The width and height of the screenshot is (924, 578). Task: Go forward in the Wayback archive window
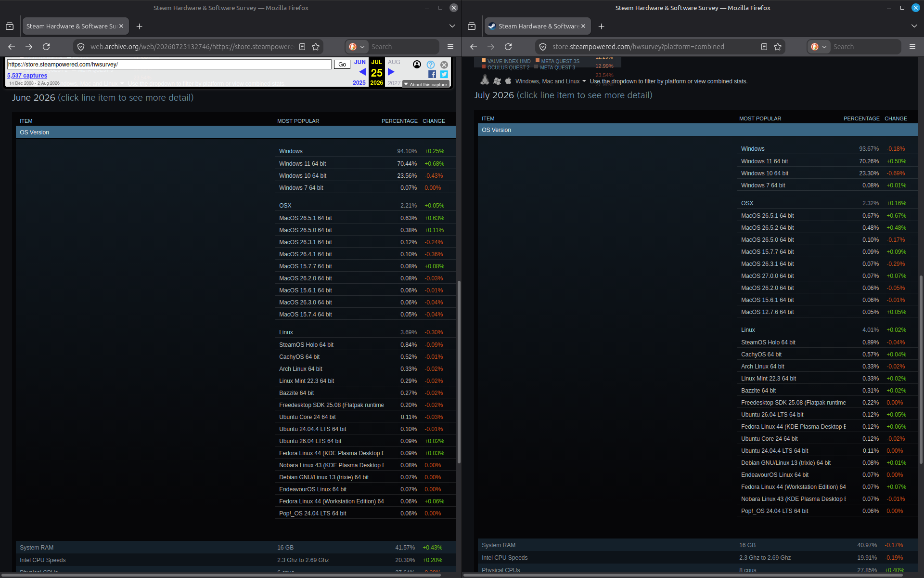pos(29,47)
